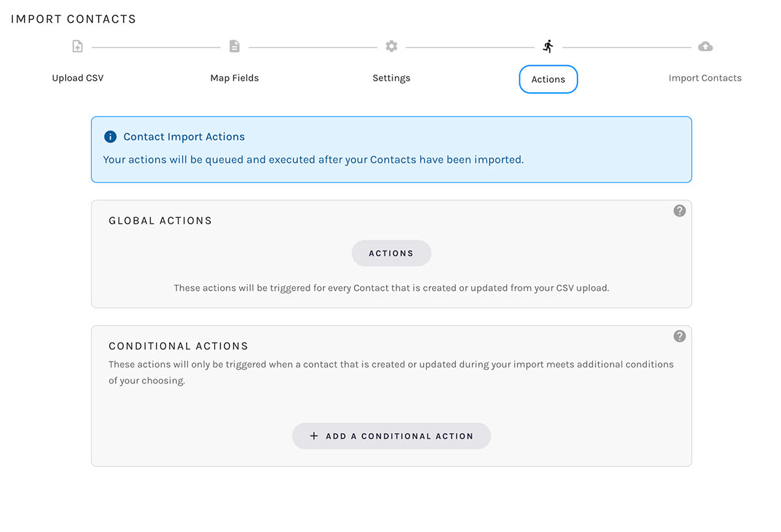781x532 pixels.
Task: Select the Settings step label
Action: coord(391,77)
